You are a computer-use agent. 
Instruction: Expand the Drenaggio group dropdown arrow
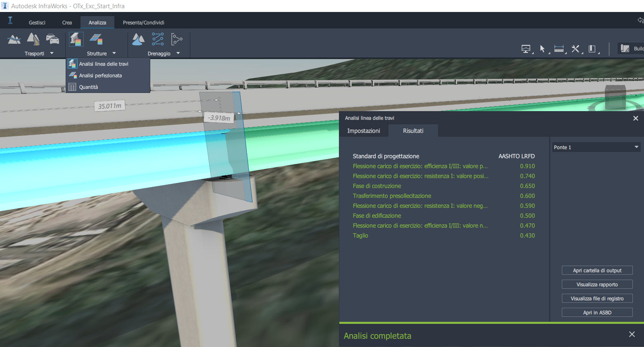point(178,53)
